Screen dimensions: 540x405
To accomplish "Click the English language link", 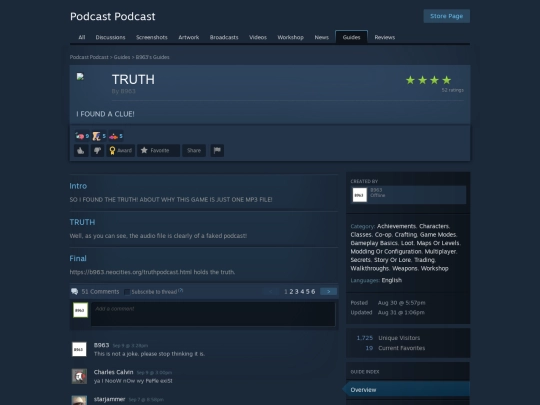I will (392, 280).
